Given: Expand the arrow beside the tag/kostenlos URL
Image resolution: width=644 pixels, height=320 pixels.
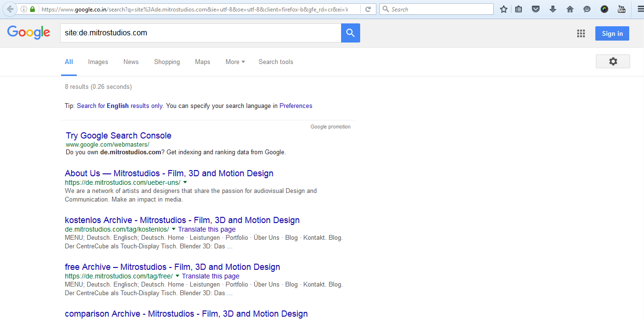Looking at the screenshot, I should click(x=174, y=229).
